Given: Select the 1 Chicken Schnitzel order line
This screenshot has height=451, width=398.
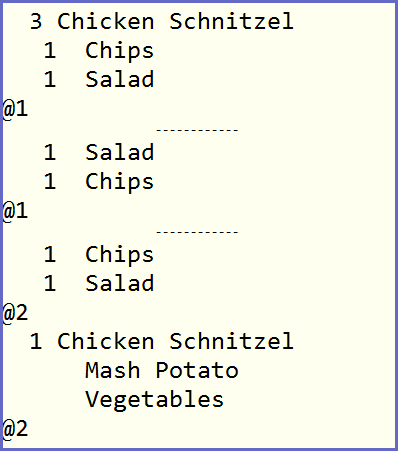Looking at the screenshot, I should (162, 341).
